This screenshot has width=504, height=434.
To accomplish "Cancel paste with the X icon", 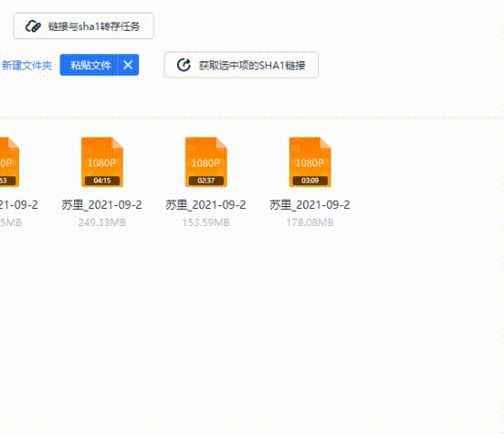I will tap(128, 65).
